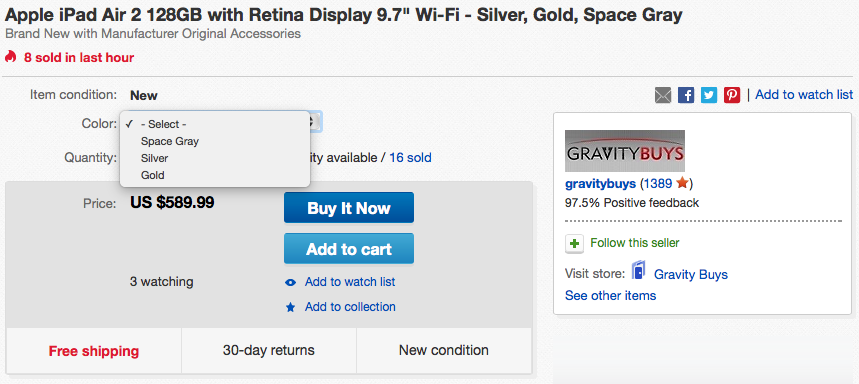
Task: Click the eye icon beside watch list
Action: (290, 283)
